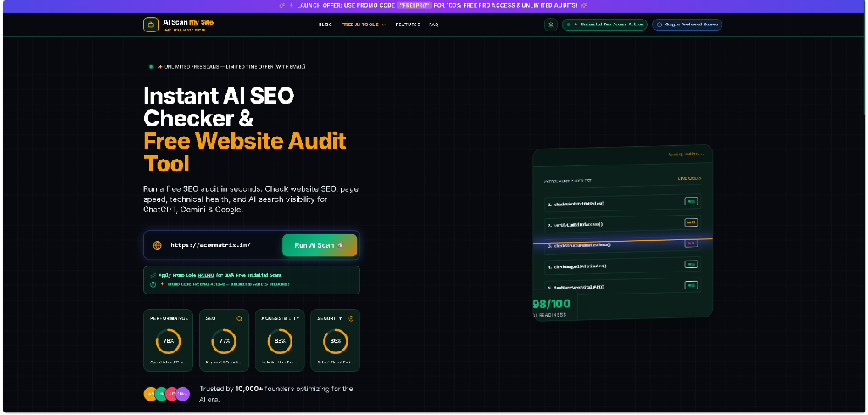This screenshot has width=868, height=415.
Task: Click the underlined promo code in Apply Promo line
Action: tap(205, 275)
